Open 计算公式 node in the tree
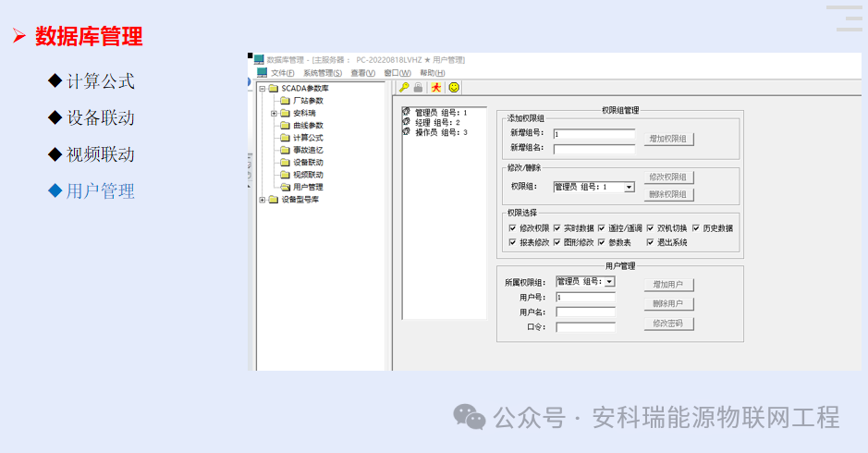Screen dimensions: 868x453 (308, 138)
